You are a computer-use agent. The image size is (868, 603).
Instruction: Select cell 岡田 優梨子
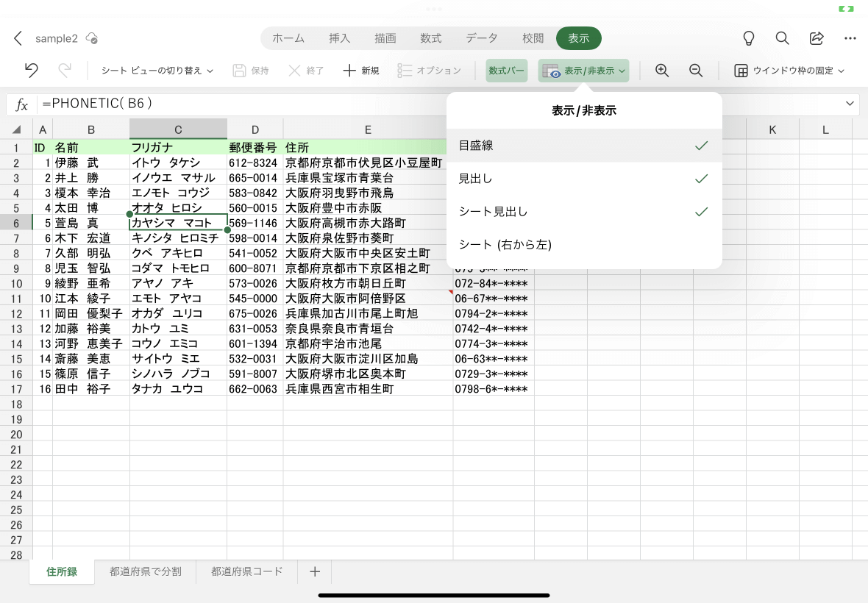pyautogui.click(x=91, y=313)
